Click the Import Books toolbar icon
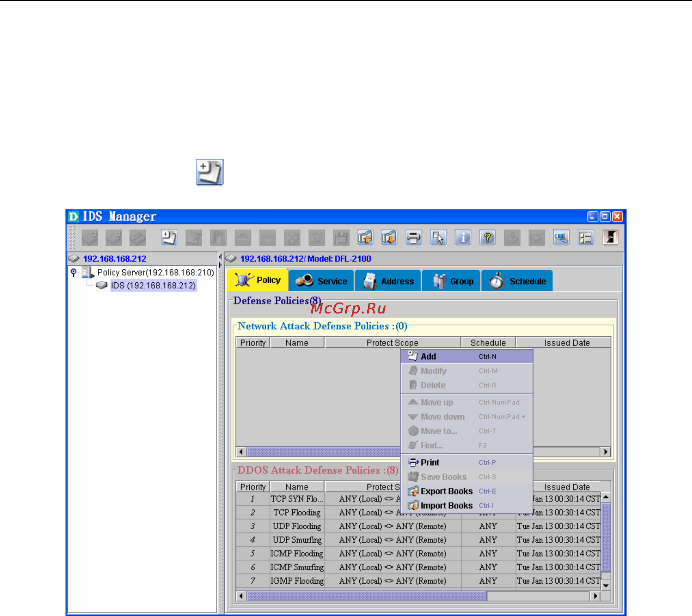 coord(389,238)
